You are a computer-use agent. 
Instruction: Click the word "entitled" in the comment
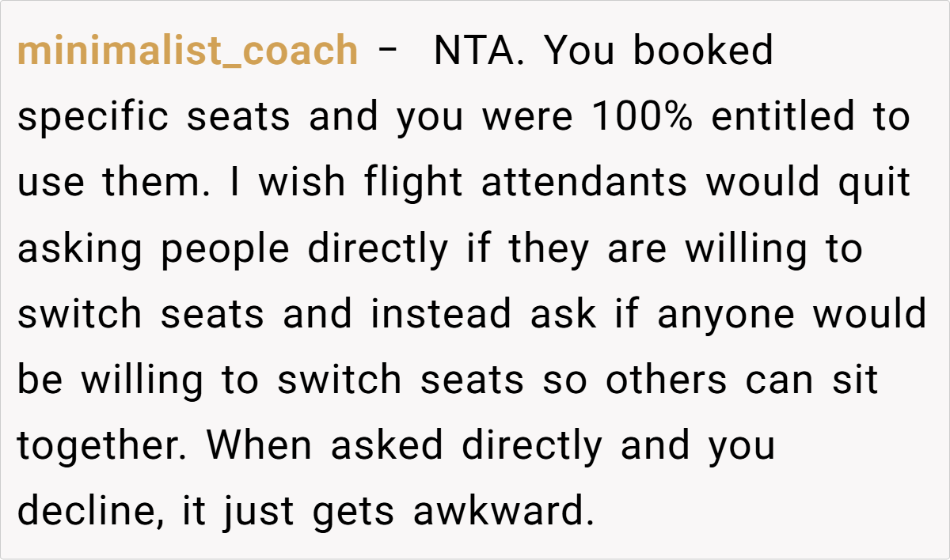(x=784, y=117)
